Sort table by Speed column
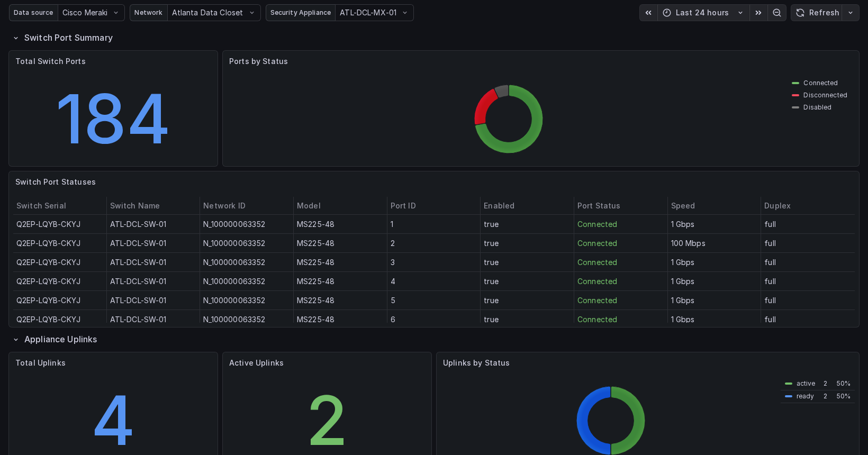This screenshot has height=455, width=868. [x=683, y=206]
